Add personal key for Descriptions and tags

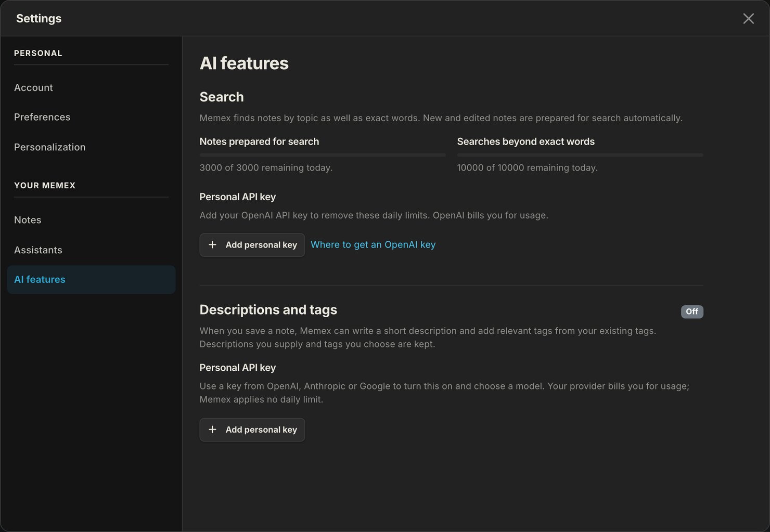pyautogui.click(x=252, y=430)
